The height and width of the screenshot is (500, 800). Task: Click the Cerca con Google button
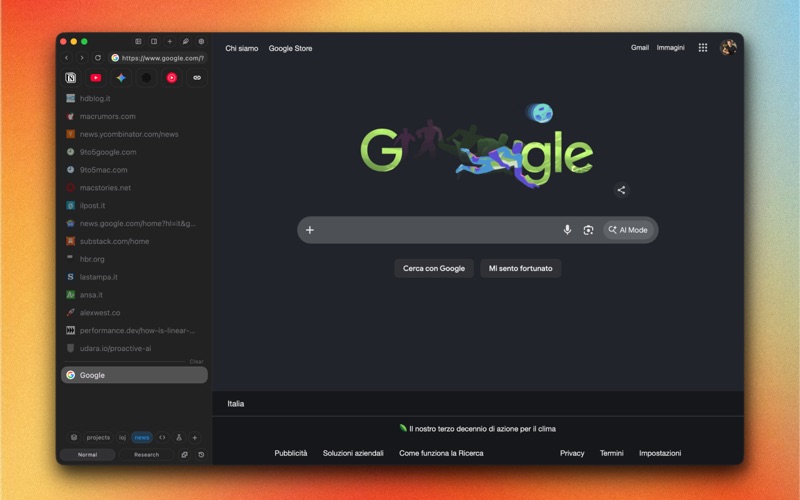(x=434, y=268)
